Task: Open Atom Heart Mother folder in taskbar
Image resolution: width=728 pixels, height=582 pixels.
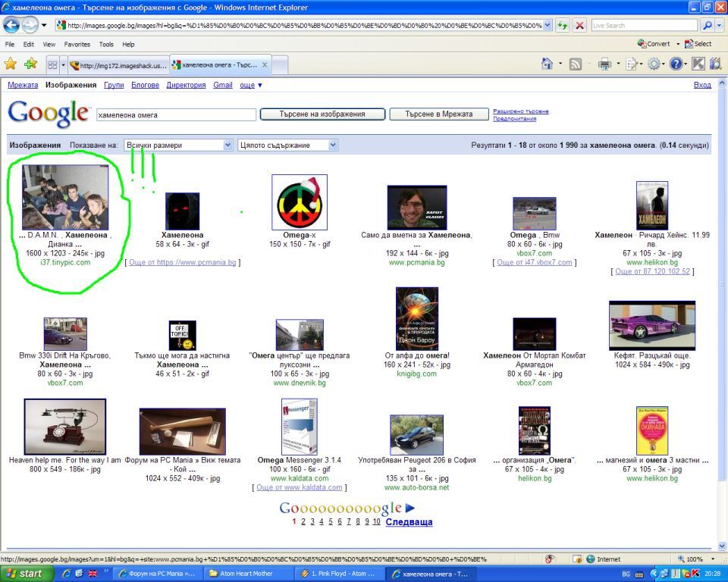Action: point(249,574)
